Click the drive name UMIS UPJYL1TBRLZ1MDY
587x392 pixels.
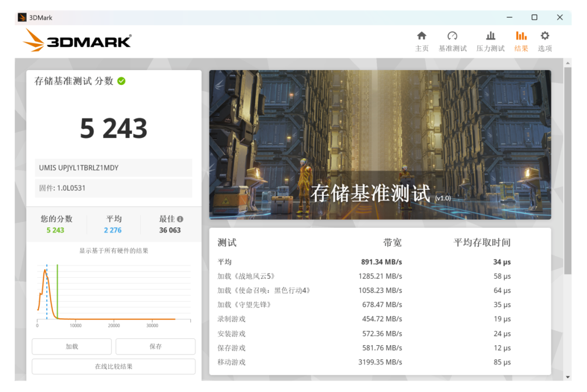79,168
